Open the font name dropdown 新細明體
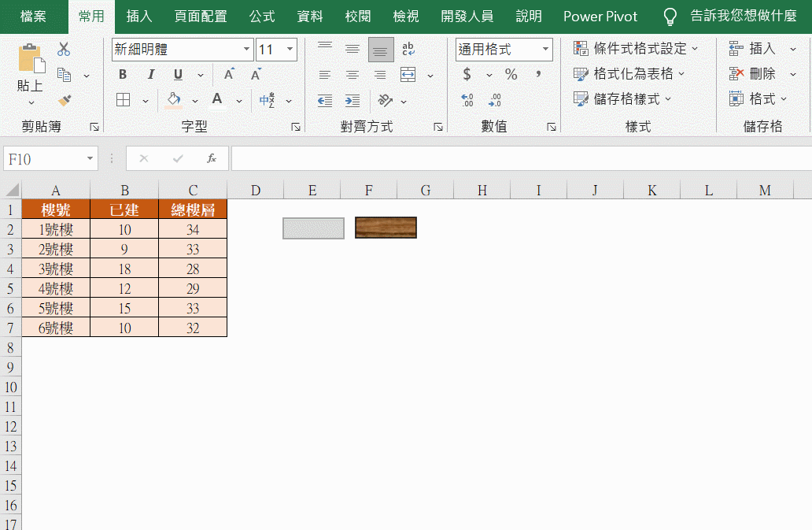Image resolution: width=812 pixels, height=530 pixels. (x=246, y=50)
